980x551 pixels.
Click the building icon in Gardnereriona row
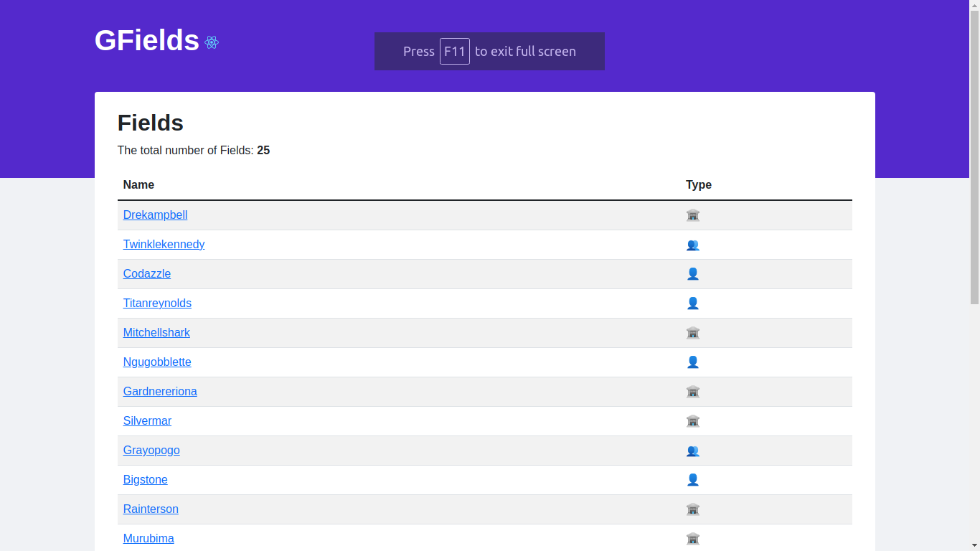(692, 392)
